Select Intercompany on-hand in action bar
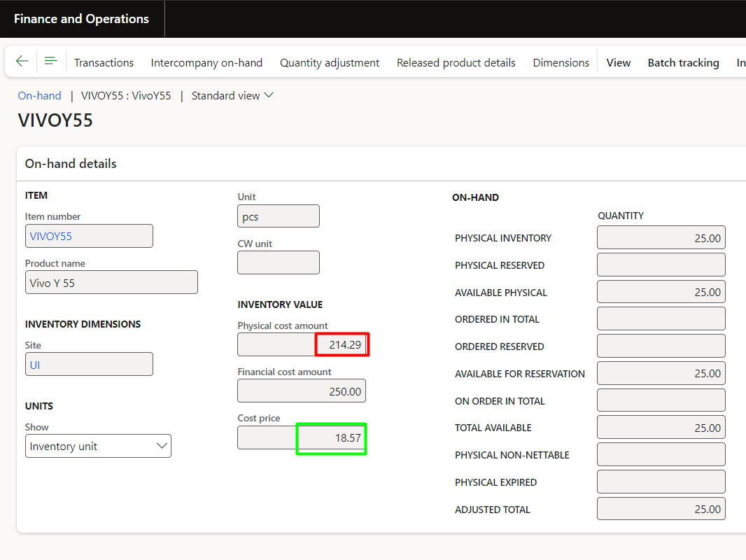Screen dimensions: 746x560 tap(206, 63)
